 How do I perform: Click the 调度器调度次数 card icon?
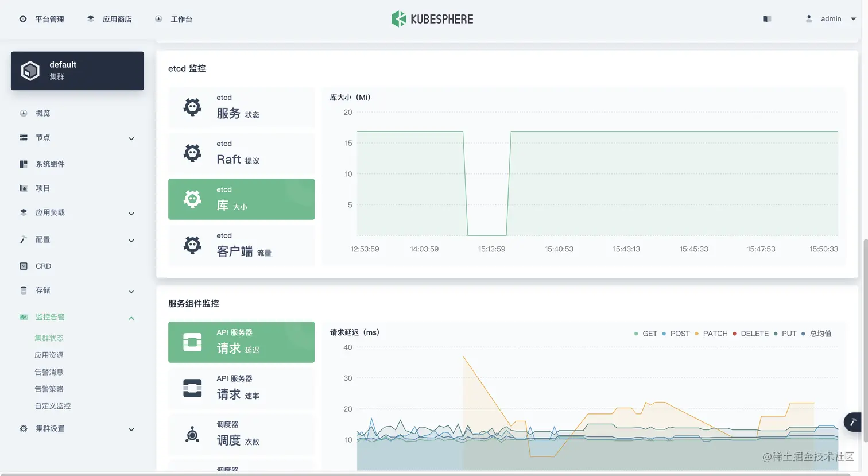pos(192,434)
